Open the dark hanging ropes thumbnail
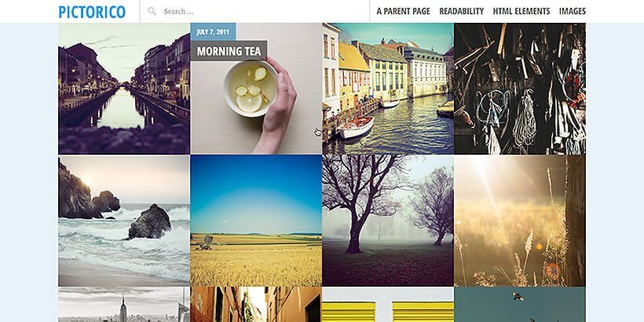Viewport: 644px width, 322px height. [x=520, y=89]
